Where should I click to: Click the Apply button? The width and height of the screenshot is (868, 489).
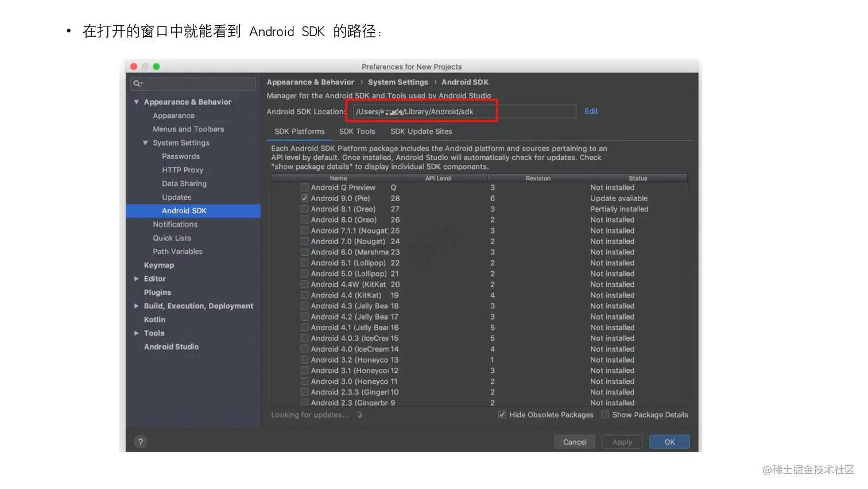(622, 441)
